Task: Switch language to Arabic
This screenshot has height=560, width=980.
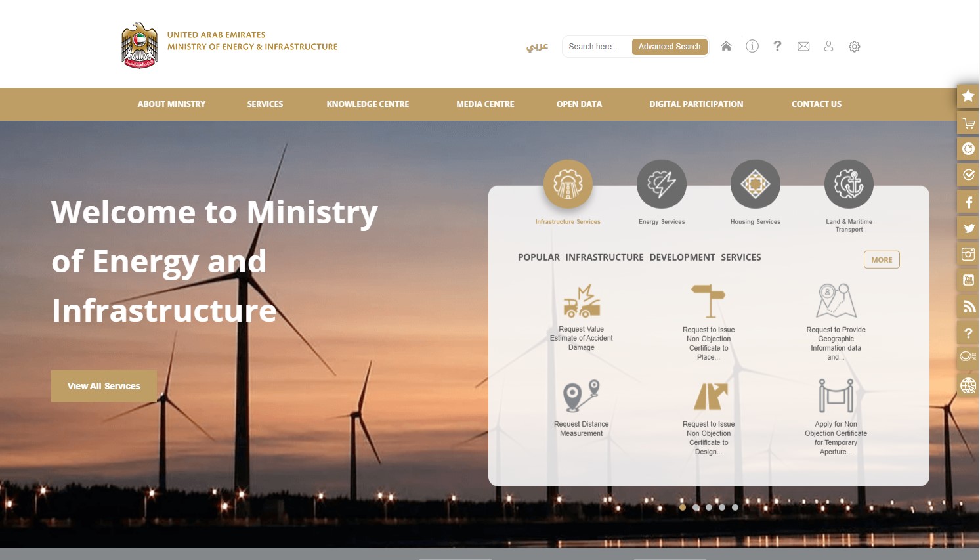Action: coord(537,47)
